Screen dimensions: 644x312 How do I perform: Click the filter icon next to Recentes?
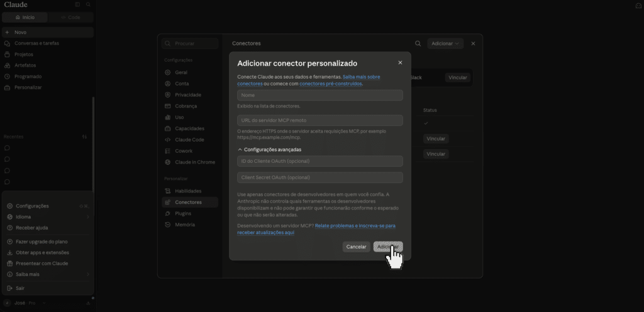click(x=85, y=136)
